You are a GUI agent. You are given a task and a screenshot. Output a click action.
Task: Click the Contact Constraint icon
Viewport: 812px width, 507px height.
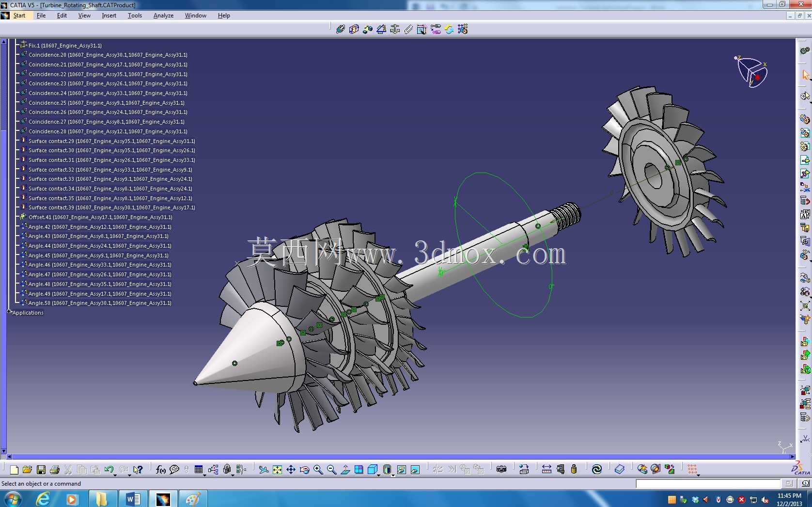point(354,29)
